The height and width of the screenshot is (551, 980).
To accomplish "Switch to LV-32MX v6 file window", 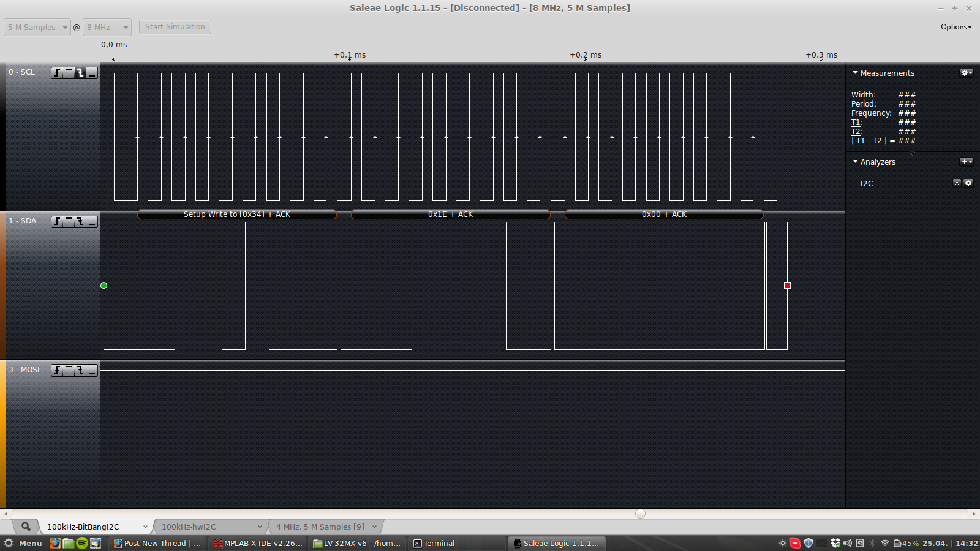I will (356, 543).
